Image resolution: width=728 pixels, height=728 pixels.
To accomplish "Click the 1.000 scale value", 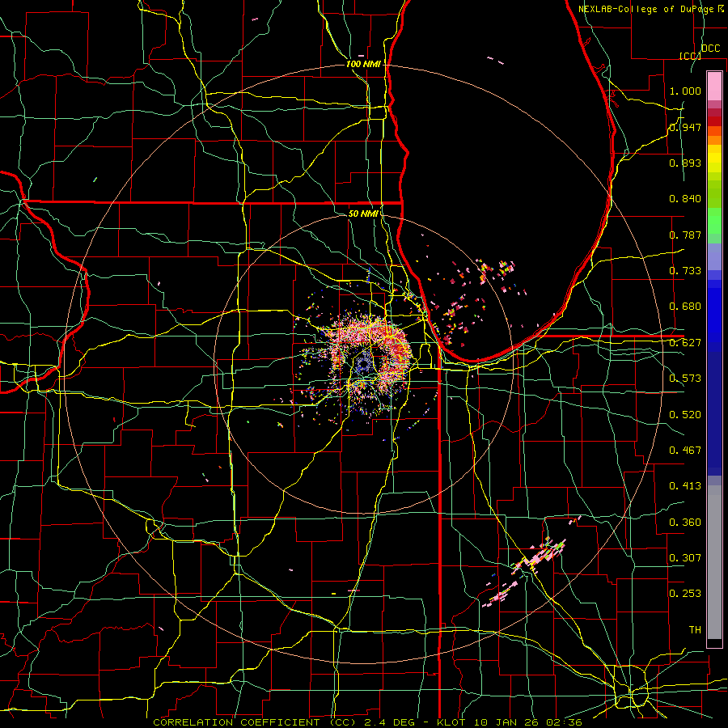I will pyautogui.click(x=685, y=91).
